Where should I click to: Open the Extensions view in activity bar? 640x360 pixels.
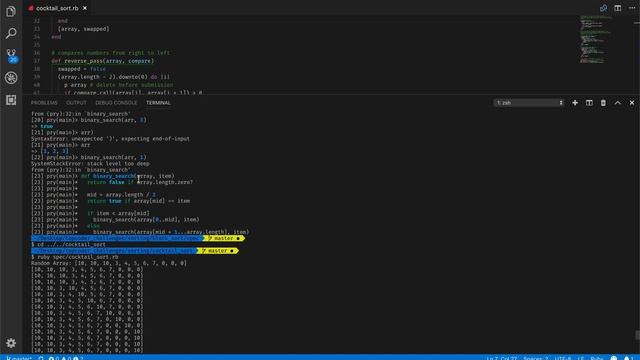coord(11,100)
